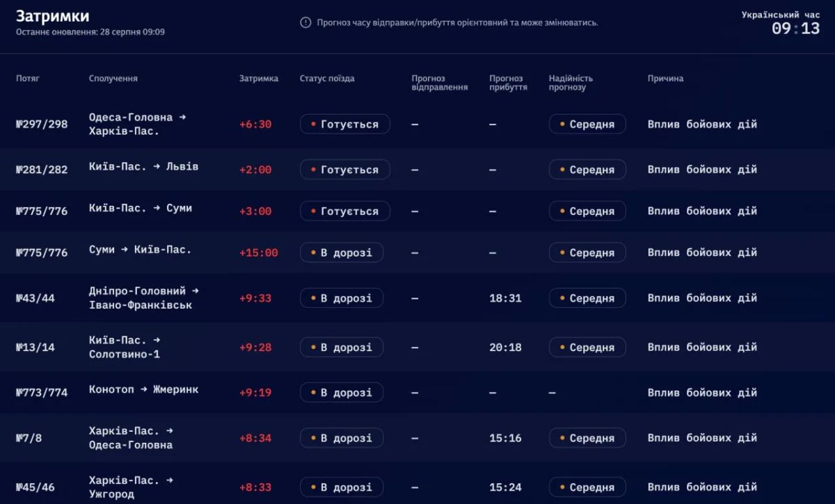Click В дорозі status for Суми → Київ-Пас.

pos(342,253)
